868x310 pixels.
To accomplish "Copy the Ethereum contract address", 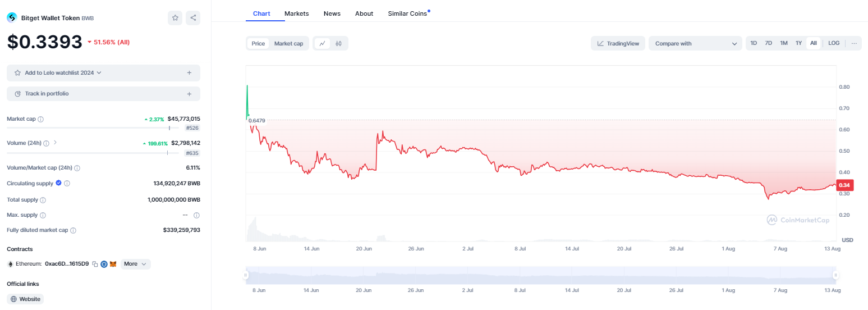I will (95, 264).
